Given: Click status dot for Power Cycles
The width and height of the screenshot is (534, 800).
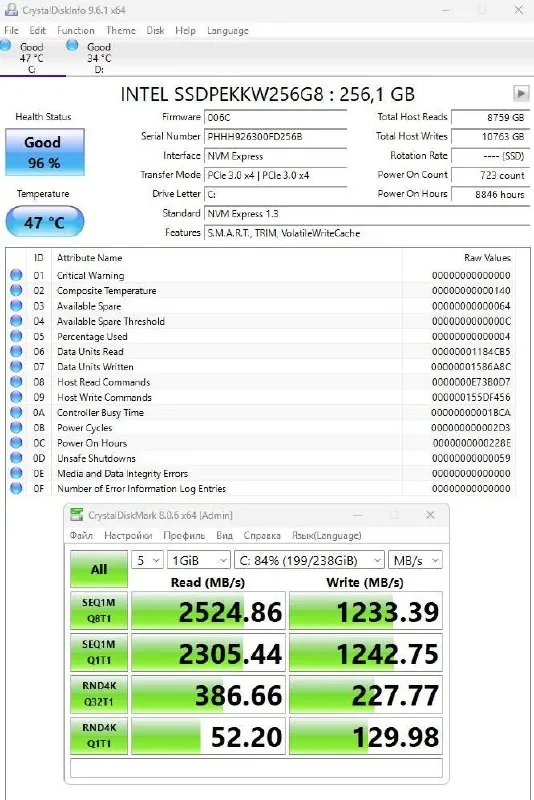Looking at the screenshot, I should point(16,428).
